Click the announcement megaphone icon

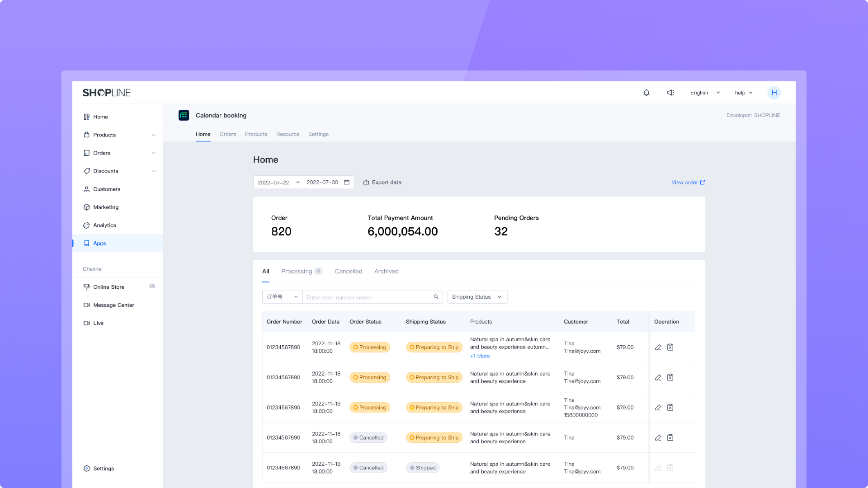(x=671, y=93)
